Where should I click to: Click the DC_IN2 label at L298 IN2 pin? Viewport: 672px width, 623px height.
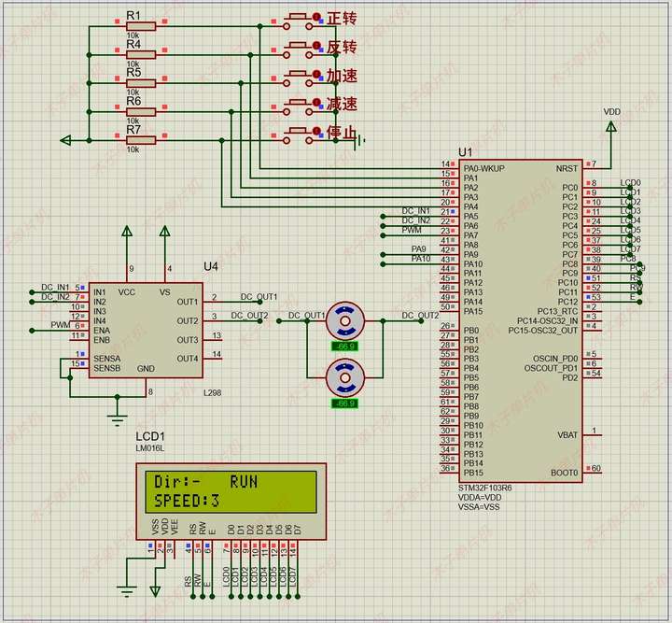55,297
